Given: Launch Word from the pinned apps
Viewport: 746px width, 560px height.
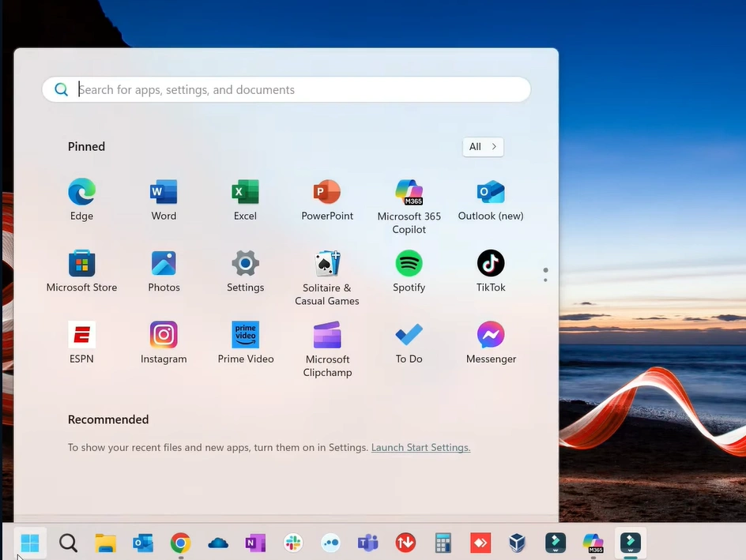Looking at the screenshot, I should 164,192.
